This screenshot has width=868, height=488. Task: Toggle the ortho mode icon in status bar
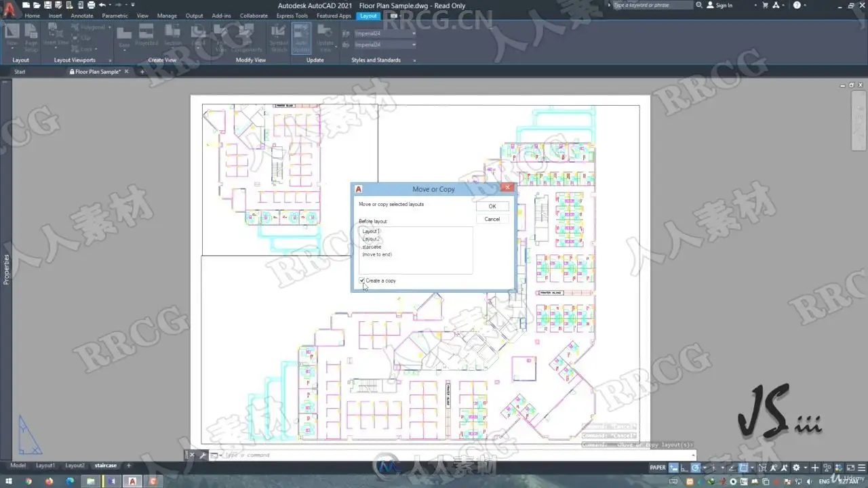[685, 468]
